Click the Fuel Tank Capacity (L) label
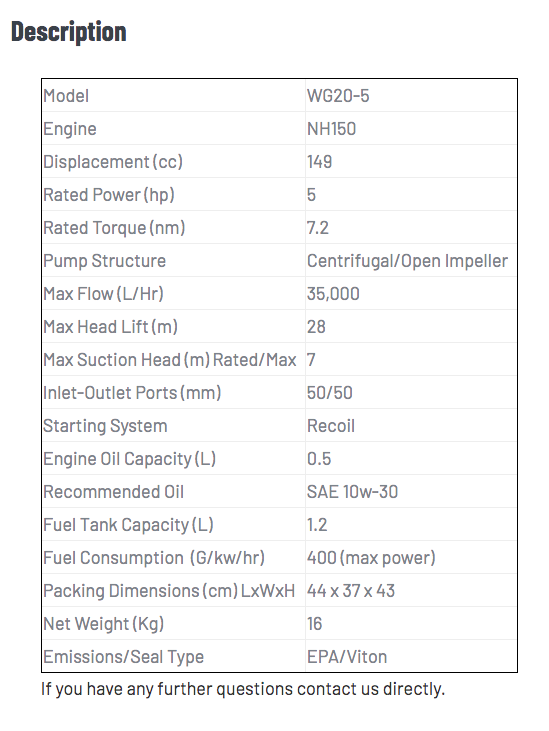 tap(128, 525)
